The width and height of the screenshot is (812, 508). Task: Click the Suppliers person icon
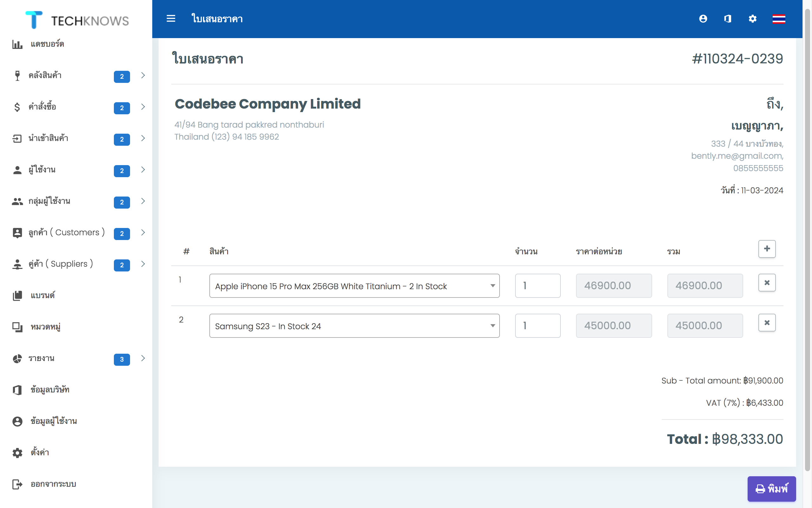coord(17,264)
